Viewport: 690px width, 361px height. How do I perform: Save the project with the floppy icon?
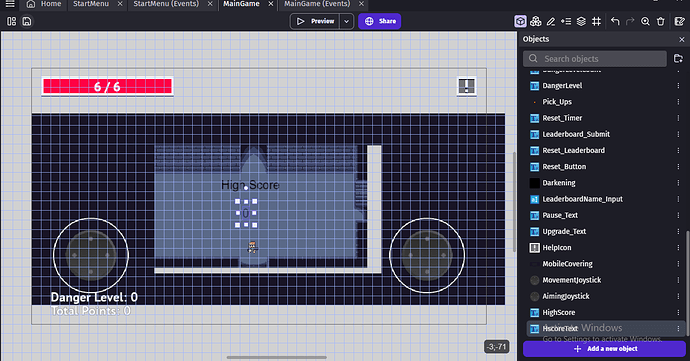tap(27, 21)
